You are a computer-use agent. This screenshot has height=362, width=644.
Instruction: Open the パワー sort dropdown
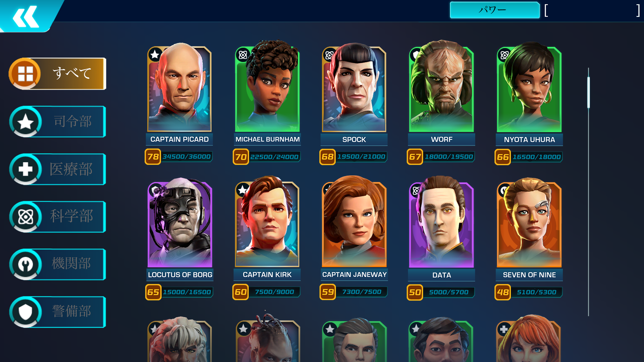click(x=495, y=10)
